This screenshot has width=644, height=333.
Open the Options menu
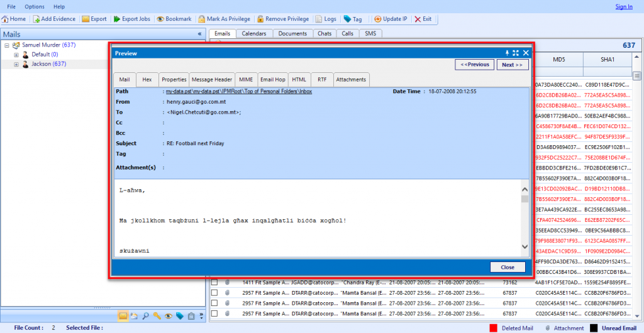pyautogui.click(x=35, y=6)
